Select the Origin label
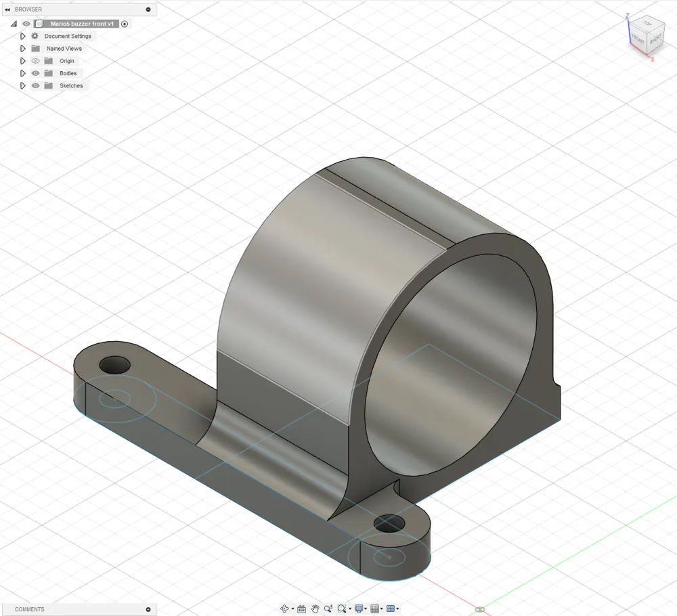 click(67, 61)
